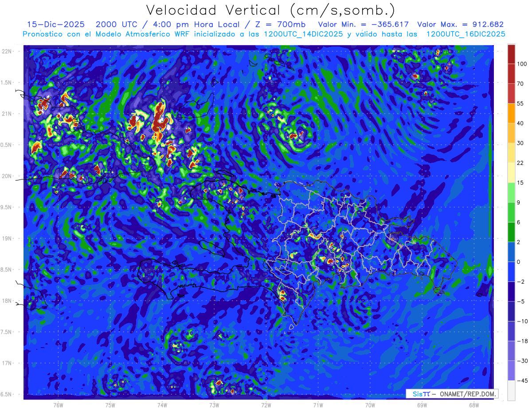The image size is (532, 411).
Task: Click 'Valor Min. = -365.617' text
Action: (x=364, y=24)
